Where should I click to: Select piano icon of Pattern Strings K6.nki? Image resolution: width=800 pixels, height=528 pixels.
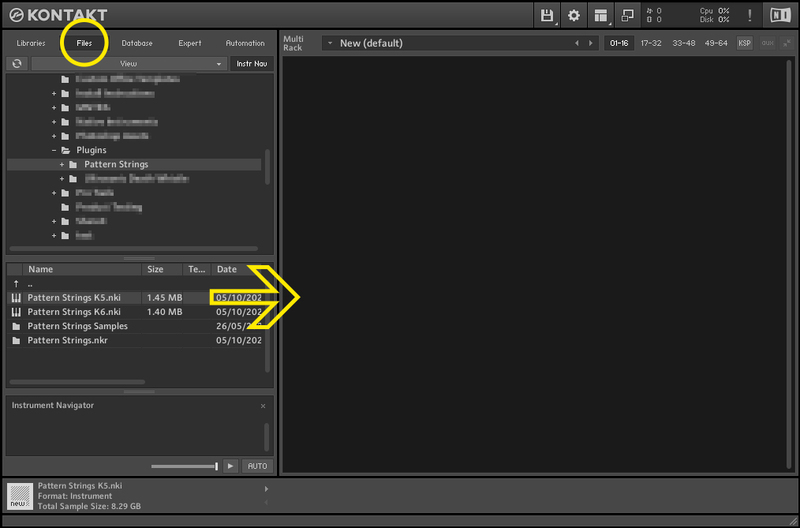click(x=16, y=312)
